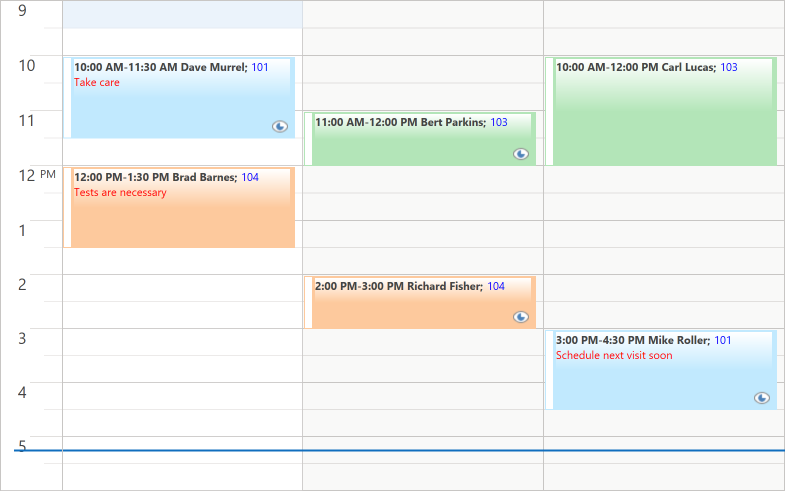This screenshot has width=785, height=491.
Task: Click the 'Tests are necessary' note text
Action: pos(120,193)
